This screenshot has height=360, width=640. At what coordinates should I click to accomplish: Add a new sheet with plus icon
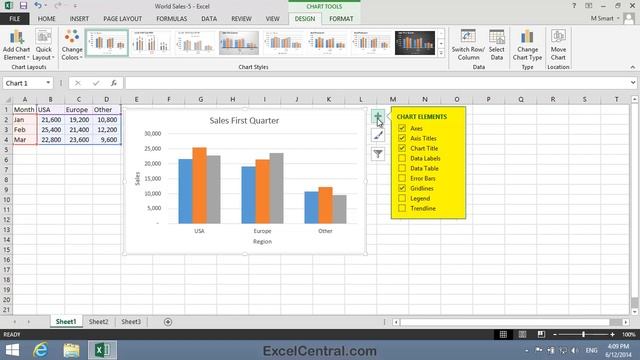(x=168, y=322)
